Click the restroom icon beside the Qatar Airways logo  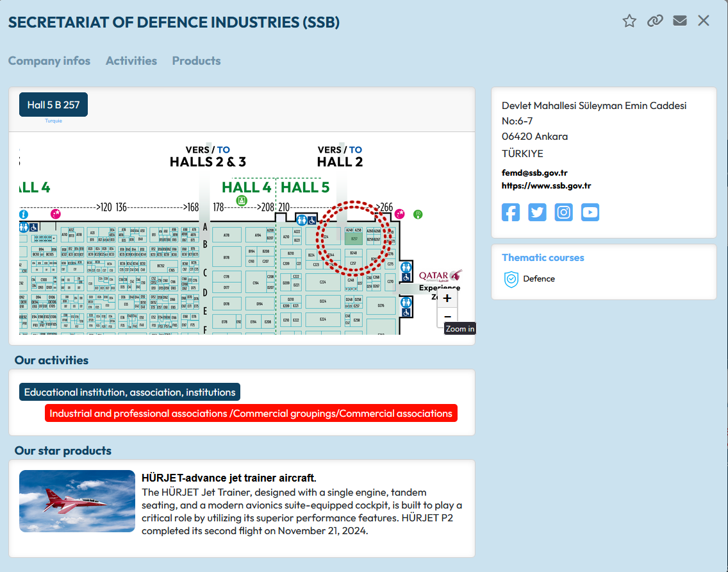click(406, 267)
